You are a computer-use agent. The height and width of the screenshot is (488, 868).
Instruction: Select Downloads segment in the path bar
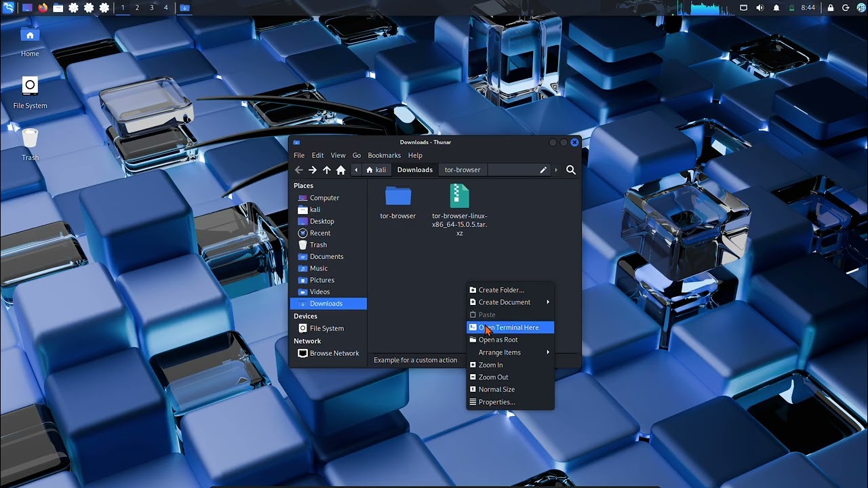click(x=415, y=170)
